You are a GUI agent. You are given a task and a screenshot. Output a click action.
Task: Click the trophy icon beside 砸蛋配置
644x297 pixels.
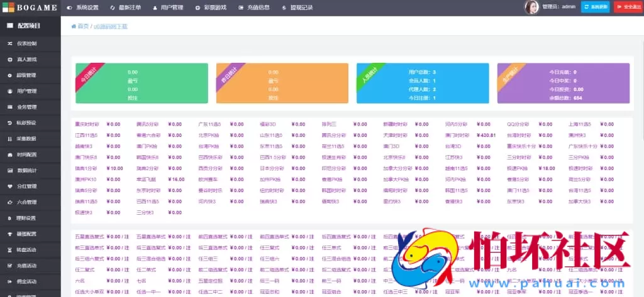tap(9, 234)
